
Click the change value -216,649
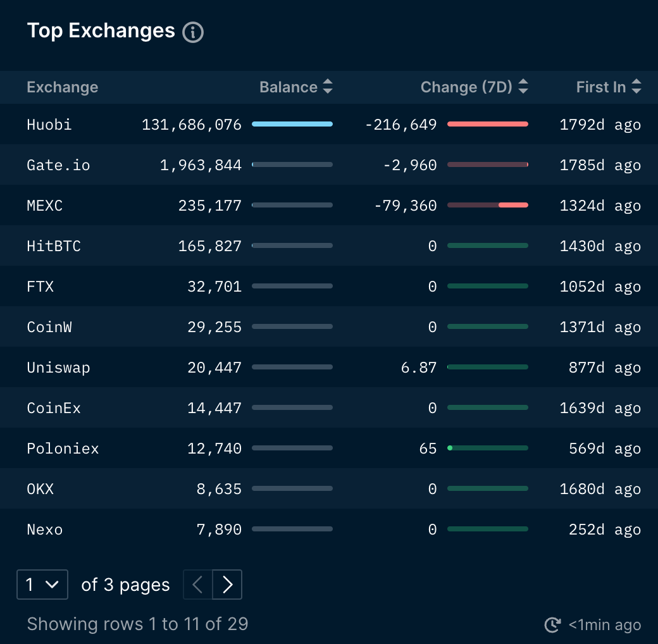[x=400, y=125]
